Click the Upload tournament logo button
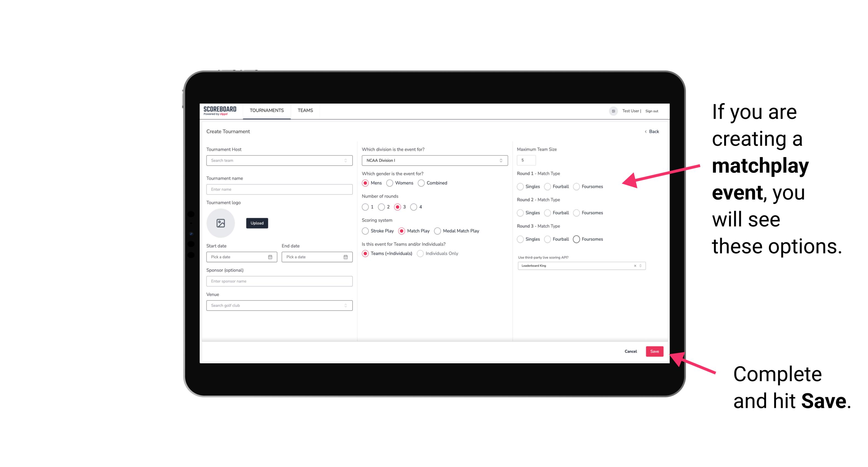Viewport: 868px width, 467px height. 257,223
